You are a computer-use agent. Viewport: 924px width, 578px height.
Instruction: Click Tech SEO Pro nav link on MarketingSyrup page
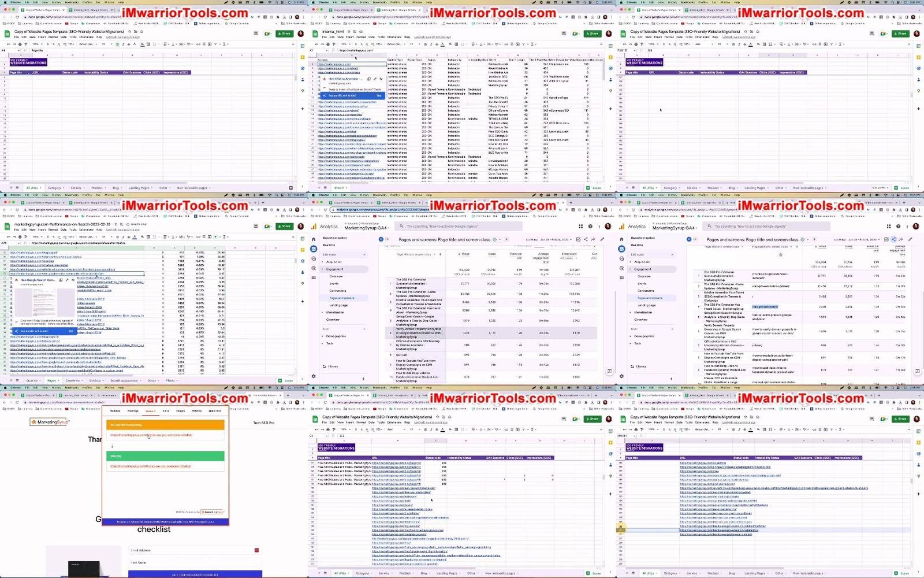264,423
